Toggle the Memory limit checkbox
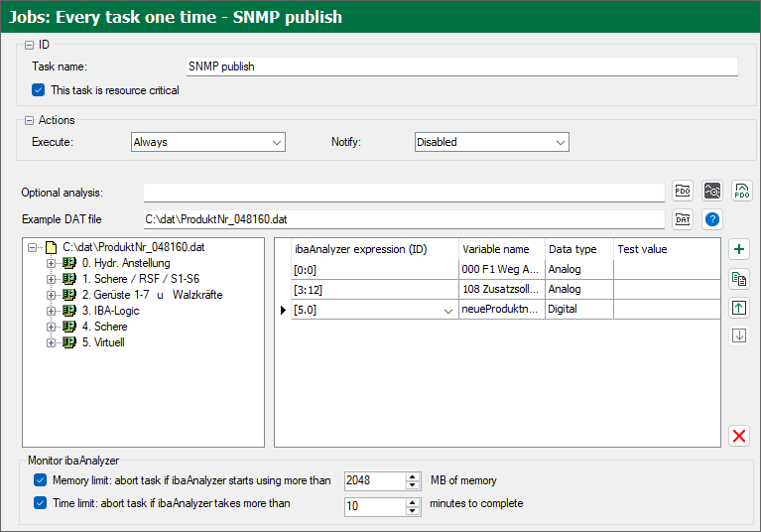 [41, 480]
